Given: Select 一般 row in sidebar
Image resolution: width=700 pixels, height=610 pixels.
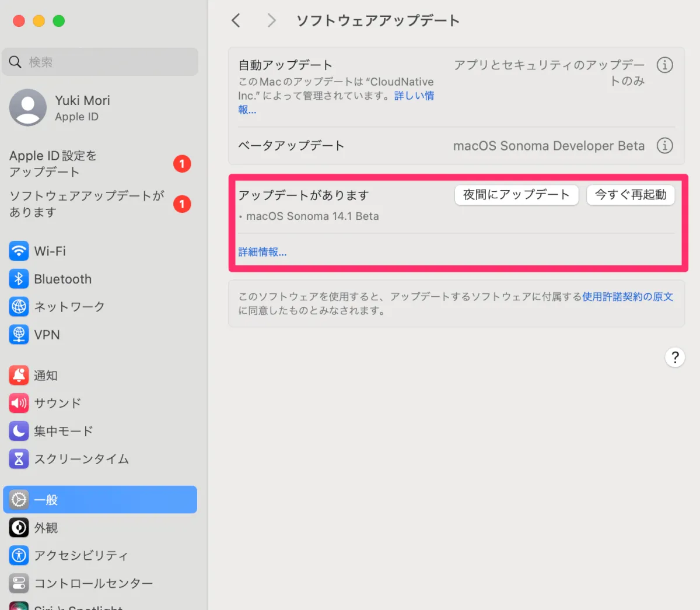Looking at the screenshot, I should coord(100,500).
